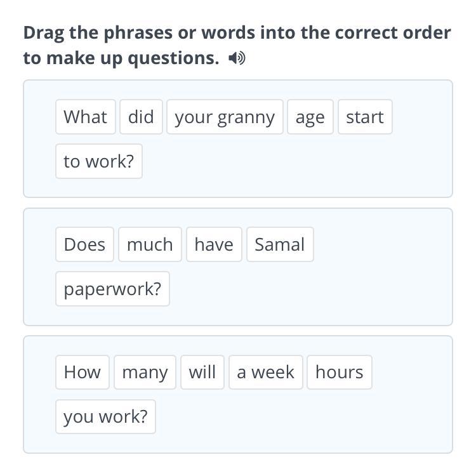The width and height of the screenshot is (476, 476).
Task: Select the 'age' word tile
Action: 310,117
